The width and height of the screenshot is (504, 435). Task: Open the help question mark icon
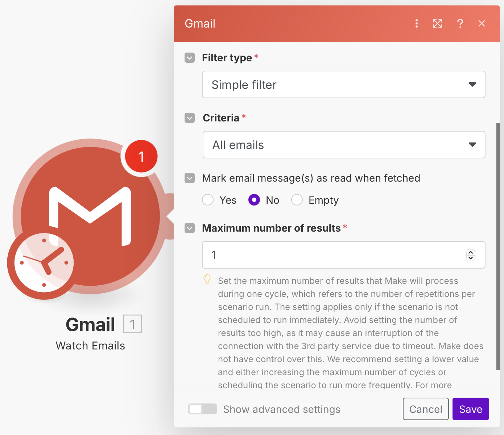[x=460, y=24]
